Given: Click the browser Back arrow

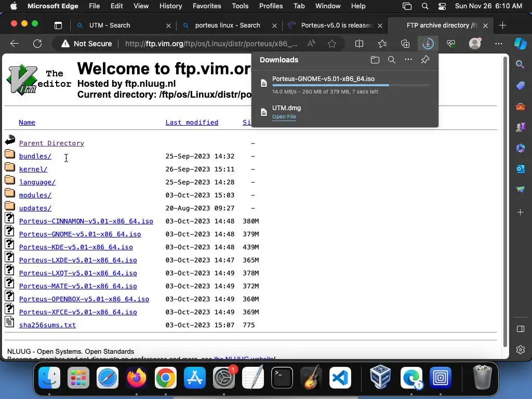Looking at the screenshot, I should (x=15, y=44).
